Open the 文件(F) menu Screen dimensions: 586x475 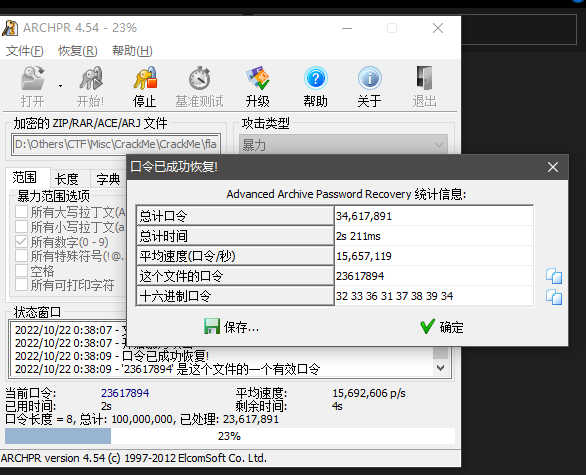pyautogui.click(x=25, y=50)
